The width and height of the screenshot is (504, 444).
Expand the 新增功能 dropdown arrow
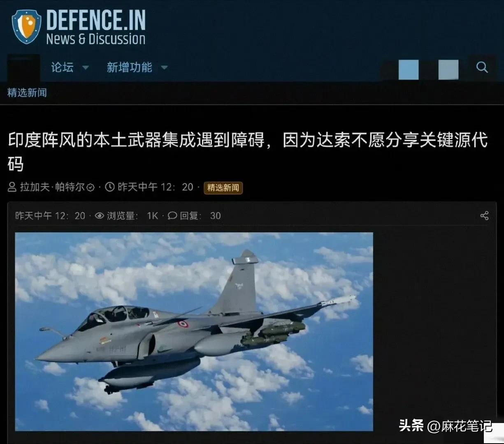pyautogui.click(x=164, y=67)
